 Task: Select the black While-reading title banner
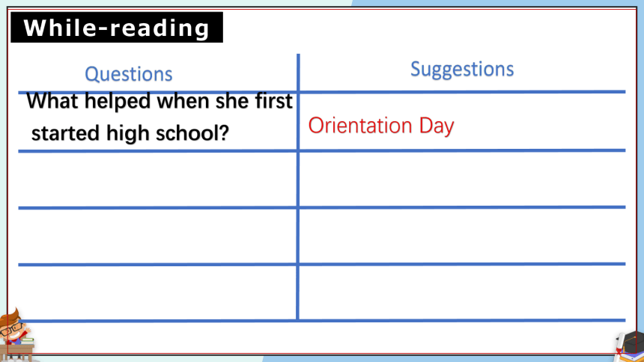pos(117,28)
